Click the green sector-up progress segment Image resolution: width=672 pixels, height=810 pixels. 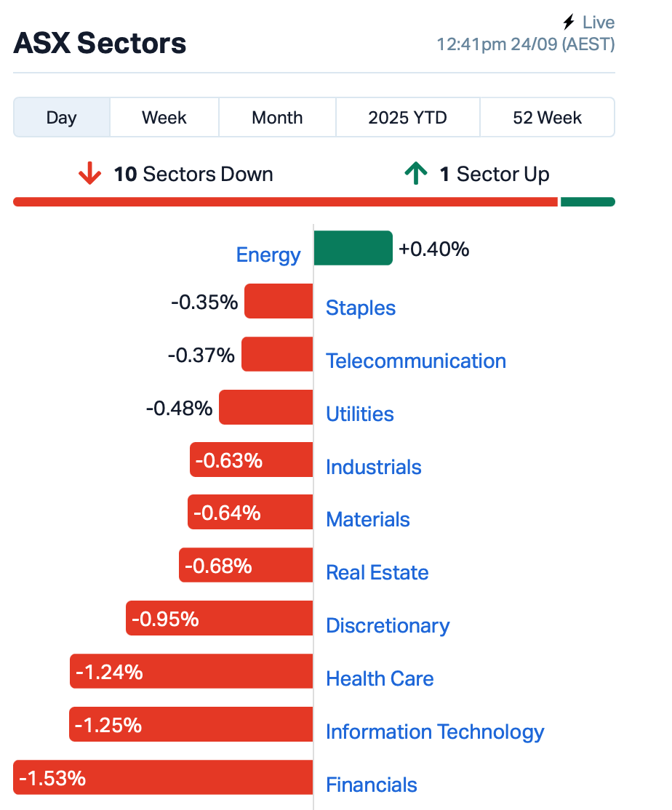[588, 202]
